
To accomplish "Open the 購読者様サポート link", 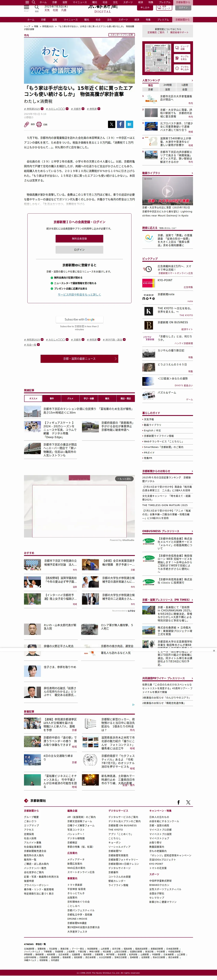I will (x=179, y=32).
